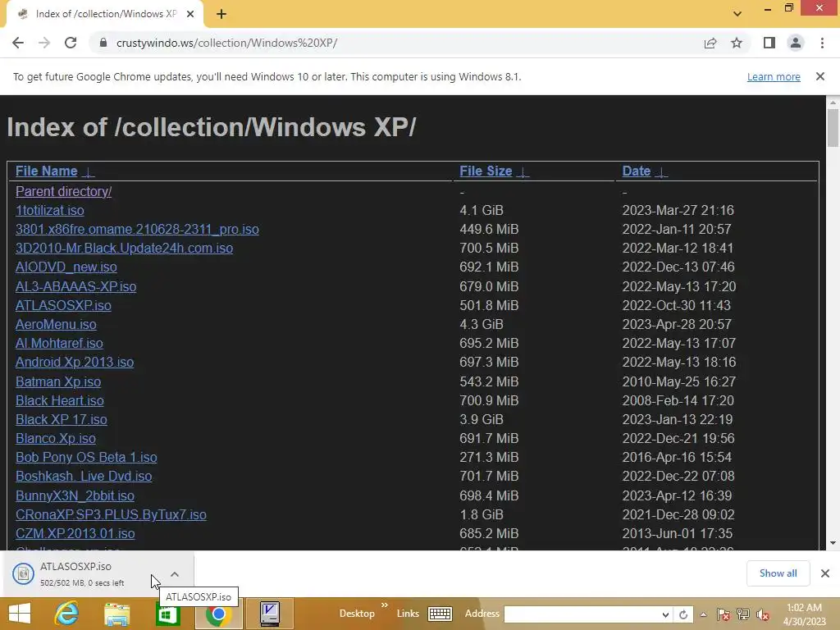Click the taskbar Address refresh button
Viewport: 840px width, 630px height.
[x=683, y=614]
